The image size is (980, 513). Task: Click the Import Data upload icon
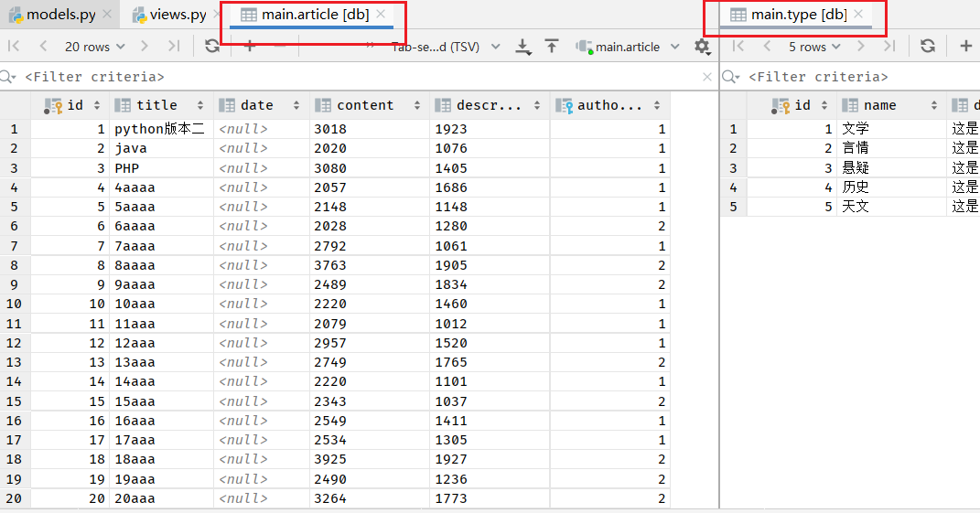552,47
